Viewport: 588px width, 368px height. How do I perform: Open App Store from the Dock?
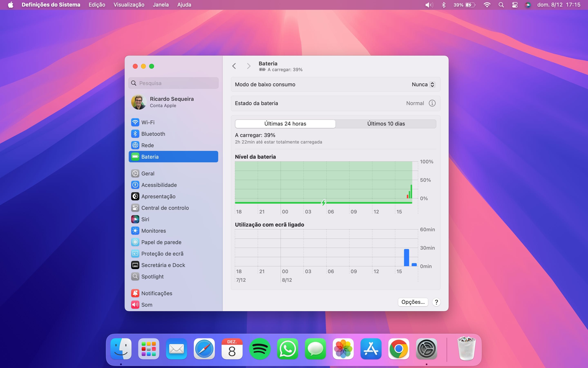pos(371,349)
